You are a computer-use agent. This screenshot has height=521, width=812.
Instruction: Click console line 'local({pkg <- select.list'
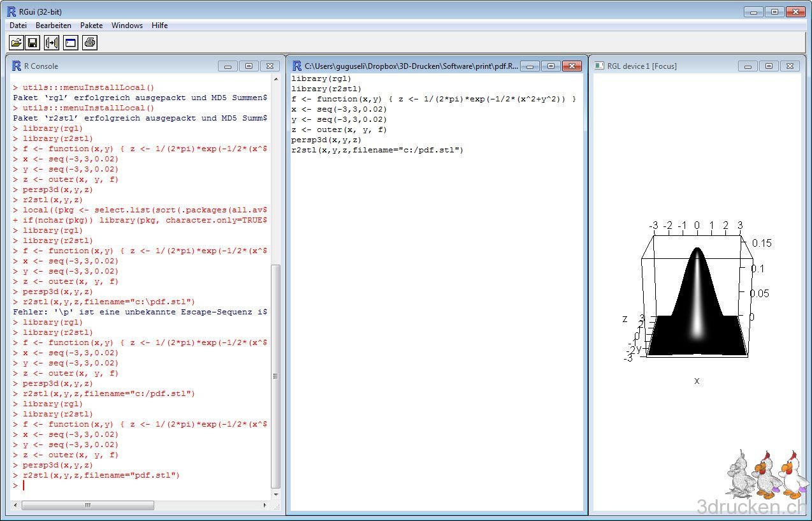tap(140, 210)
